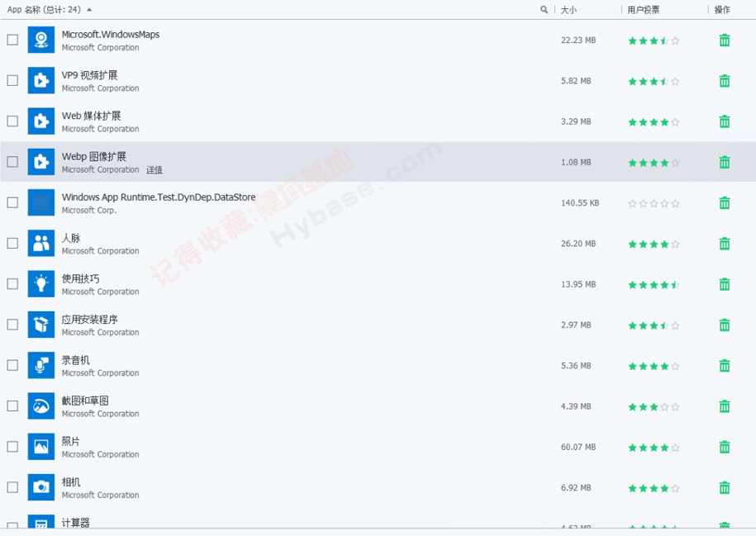Screen dimensions: 756x536
Task: Click trash icon in Webp 图像扩展 row
Action: point(724,162)
